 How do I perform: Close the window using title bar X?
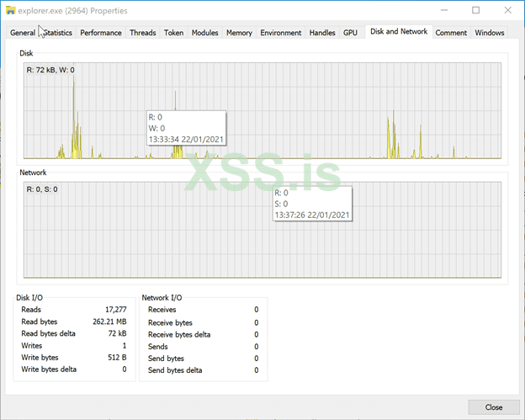[x=507, y=10]
